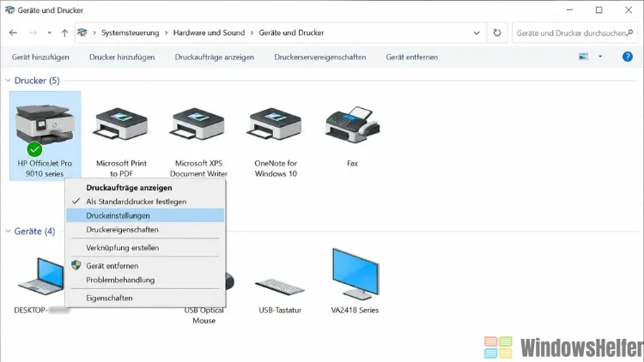Minimize the Geräte und Drucker window
Image resolution: width=644 pixels, height=362 pixels.
pyautogui.click(x=569, y=9)
